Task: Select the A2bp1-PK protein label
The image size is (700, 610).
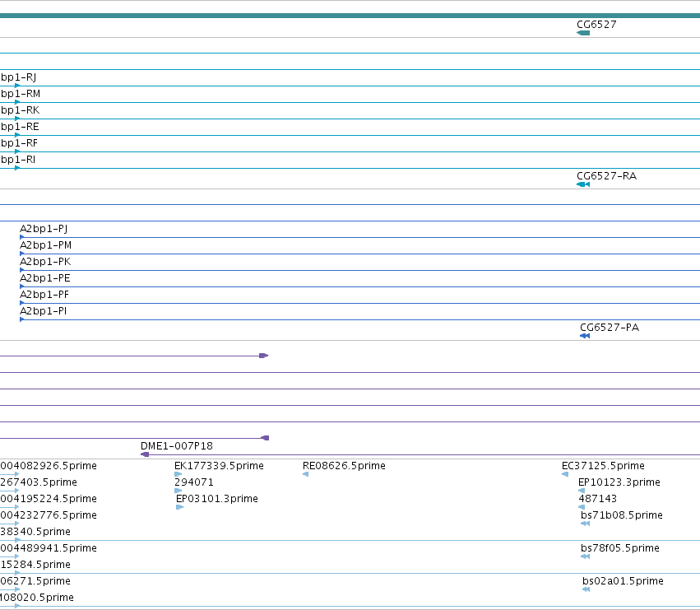Action: [45, 262]
